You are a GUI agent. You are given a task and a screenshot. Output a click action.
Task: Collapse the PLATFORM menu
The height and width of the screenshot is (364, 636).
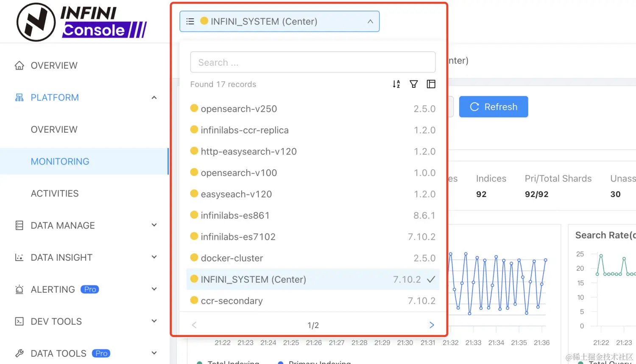pyautogui.click(x=154, y=97)
